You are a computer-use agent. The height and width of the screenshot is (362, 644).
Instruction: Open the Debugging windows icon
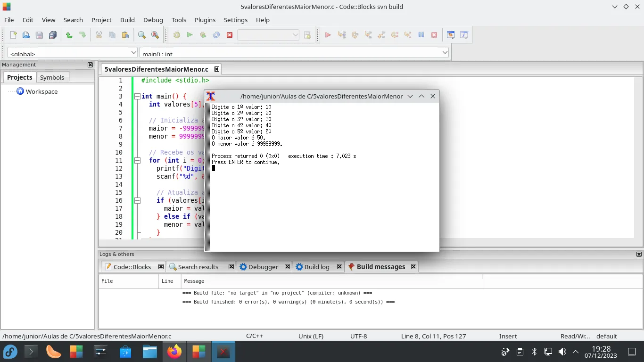pos(451,35)
